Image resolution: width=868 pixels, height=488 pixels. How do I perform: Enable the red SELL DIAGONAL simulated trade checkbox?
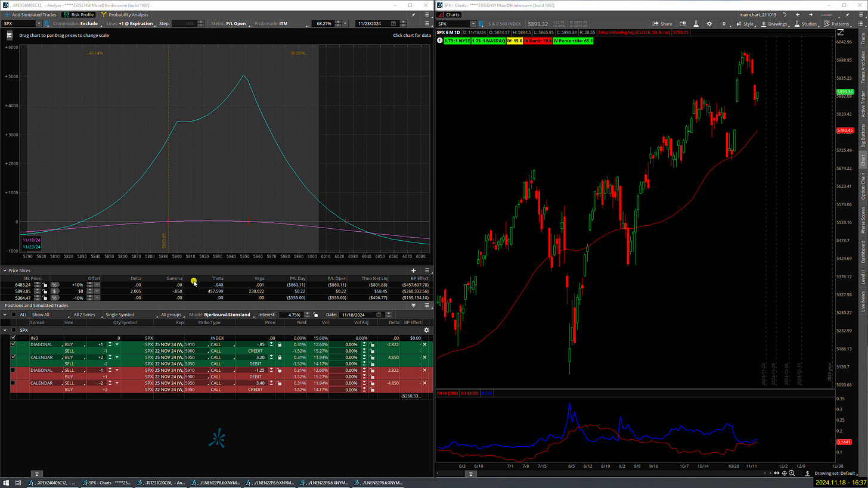(x=13, y=370)
